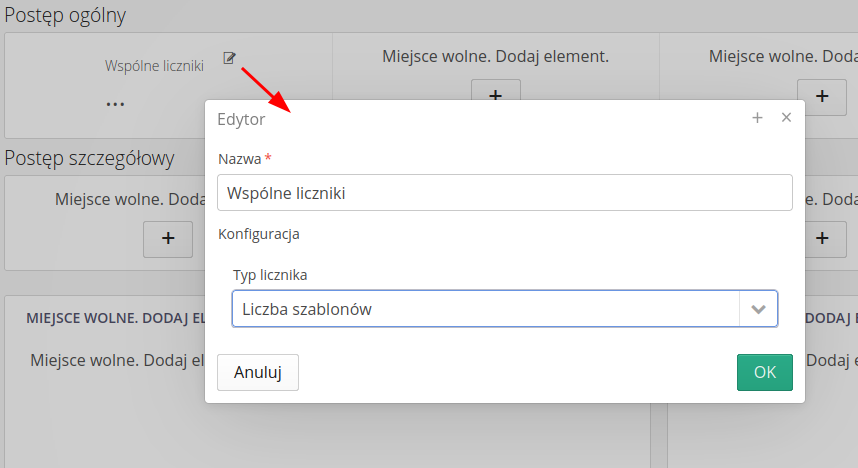
Task: Select the Liczba szablonów combo box field
Action: [x=485, y=309]
